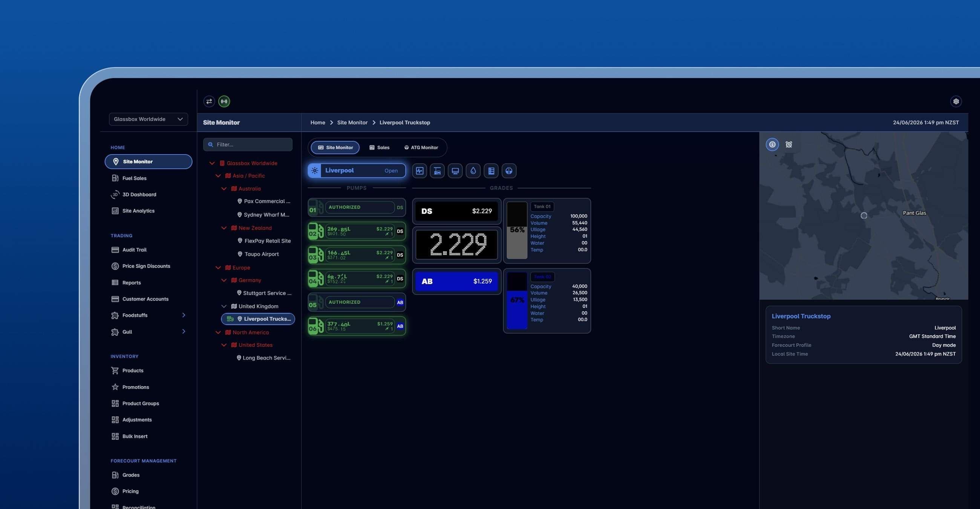This screenshot has width=980, height=509.
Task: Open Audit Trail under Trading
Action: click(134, 250)
